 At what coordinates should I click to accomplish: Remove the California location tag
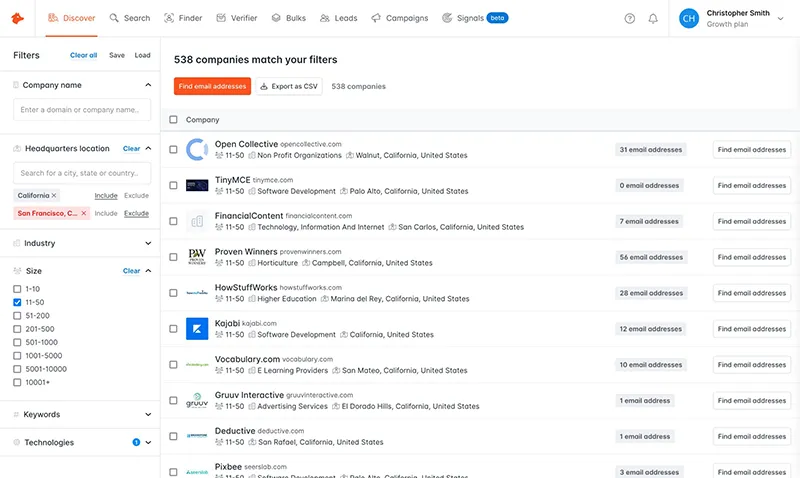point(54,195)
